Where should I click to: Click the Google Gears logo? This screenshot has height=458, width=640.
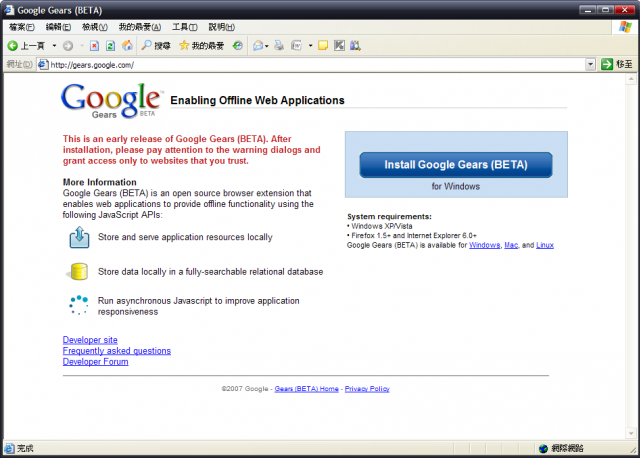111,100
